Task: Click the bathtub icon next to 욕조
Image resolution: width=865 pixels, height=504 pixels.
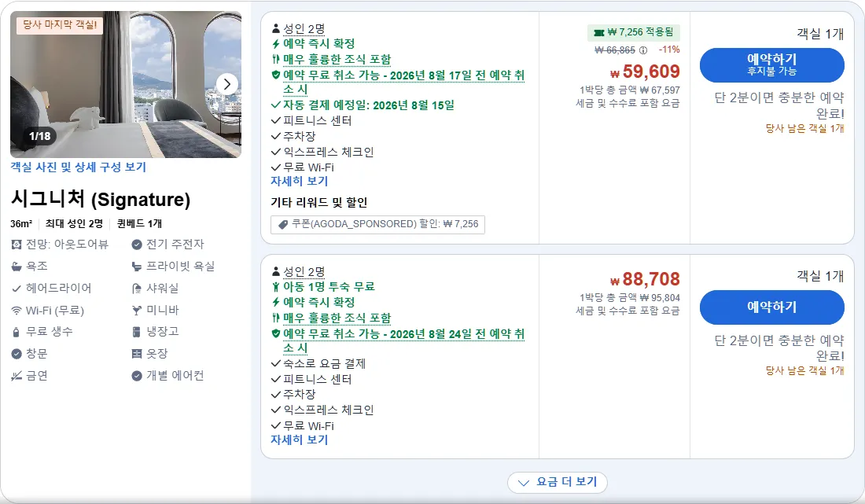Action: click(x=17, y=267)
